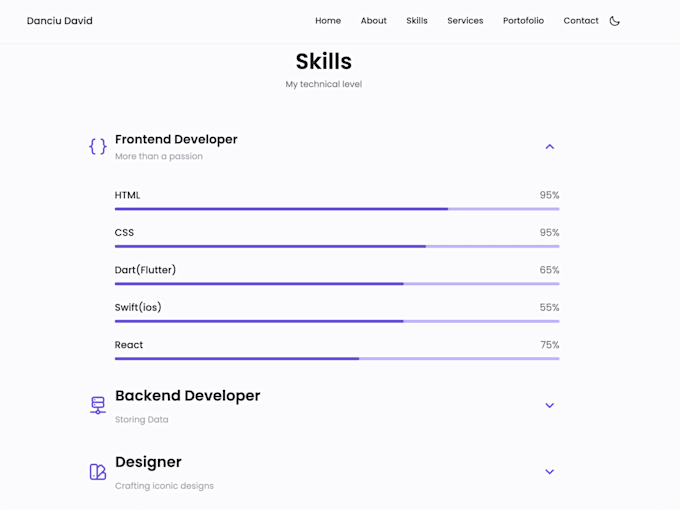This screenshot has width=680, height=510.
Task: Open the About nav link
Action: [373, 21]
